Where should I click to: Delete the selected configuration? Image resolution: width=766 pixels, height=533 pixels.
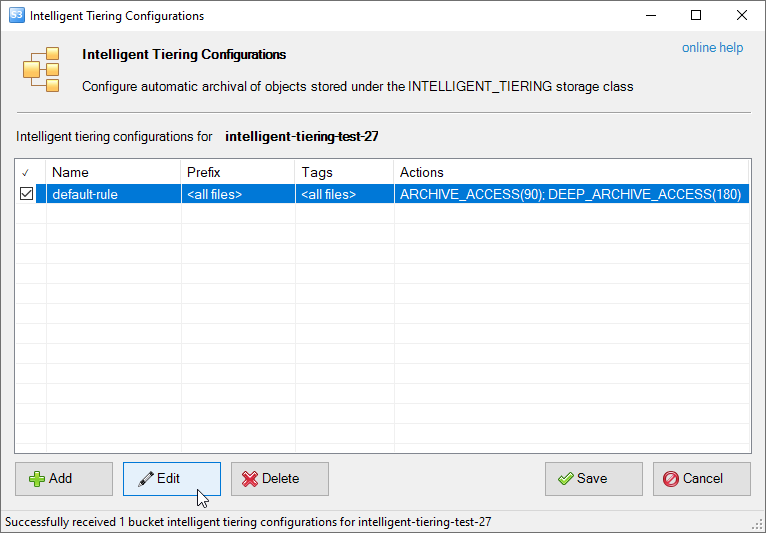click(x=280, y=479)
